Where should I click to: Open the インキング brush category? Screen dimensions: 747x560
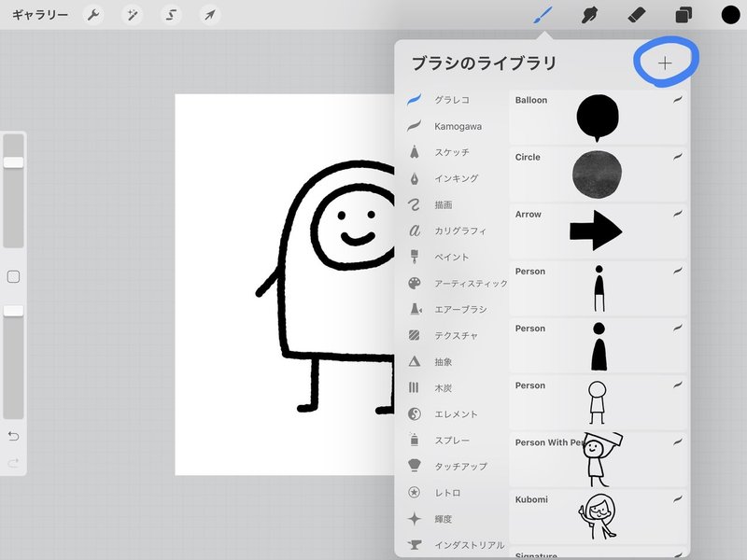[452, 178]
